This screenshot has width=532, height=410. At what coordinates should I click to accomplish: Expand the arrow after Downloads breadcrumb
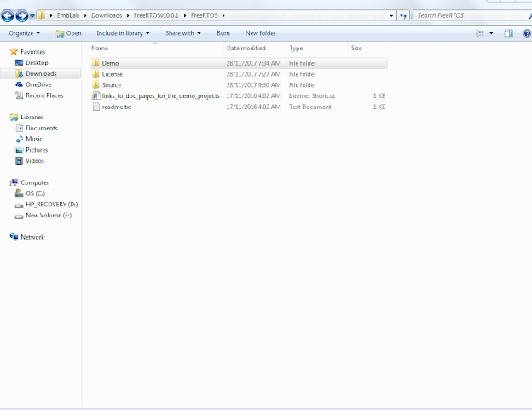pyautogui.click(x=128, y=15)
